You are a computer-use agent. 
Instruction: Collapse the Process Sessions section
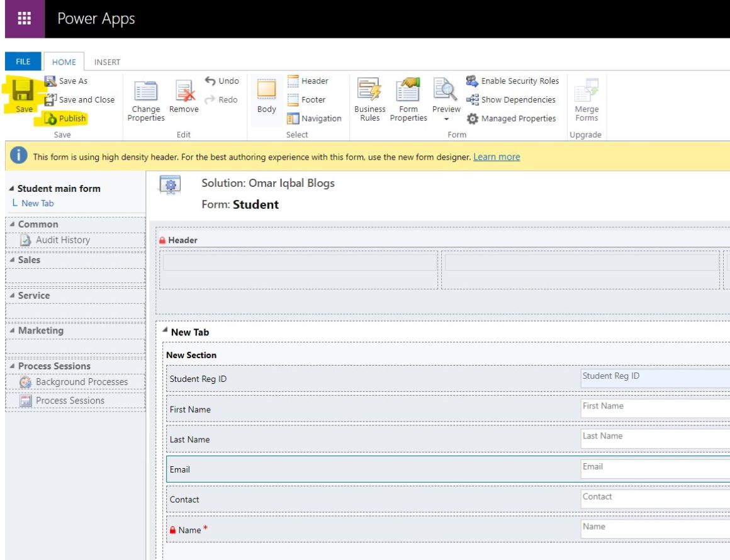tap(11, 366)
